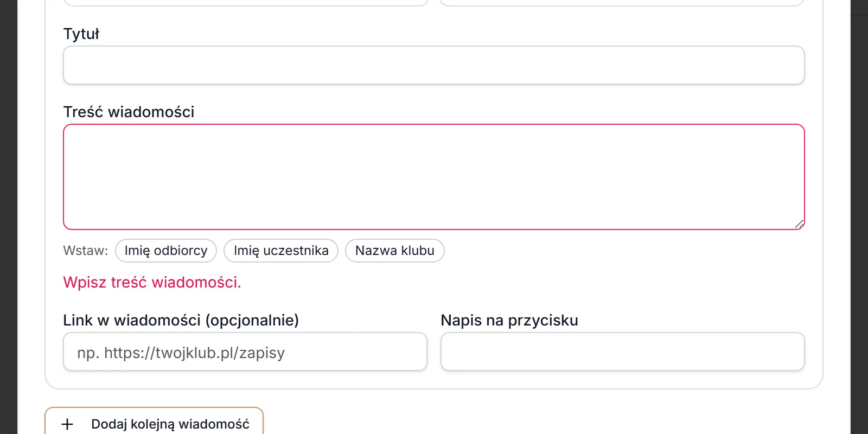This screenshot has height=434, width=868.
Task: Click the Napis na przycisku field
Action: [x=622, y=352]
